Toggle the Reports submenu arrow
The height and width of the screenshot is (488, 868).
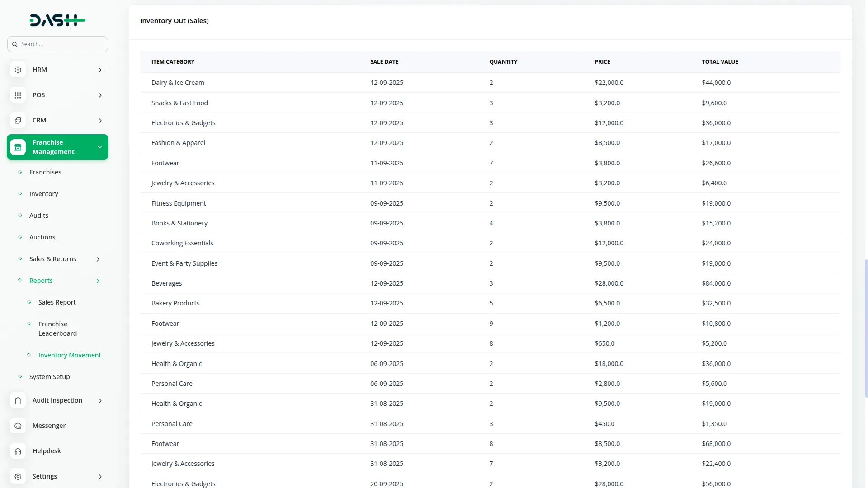[x=98, y=281]
